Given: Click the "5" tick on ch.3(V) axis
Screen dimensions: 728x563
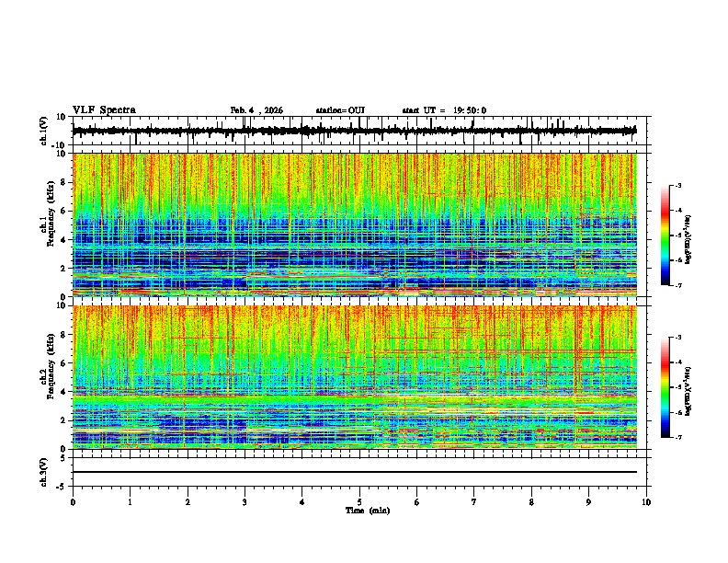Looking at the screenshot, I should click(x=63, y=458).
